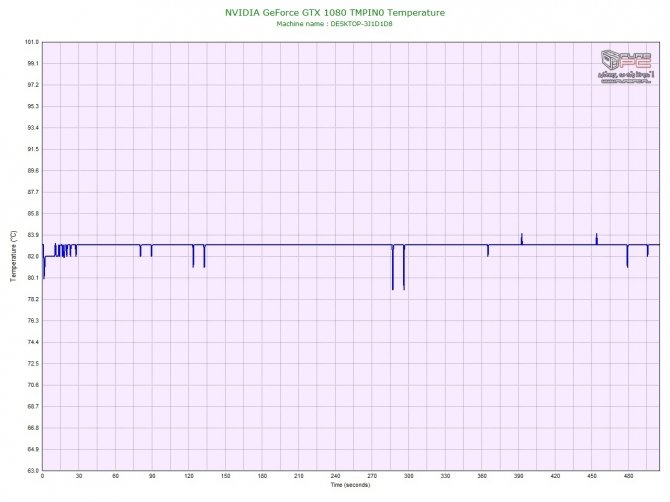
Task: Pick the 90 seconds time axis label
Action: (152, 476)
